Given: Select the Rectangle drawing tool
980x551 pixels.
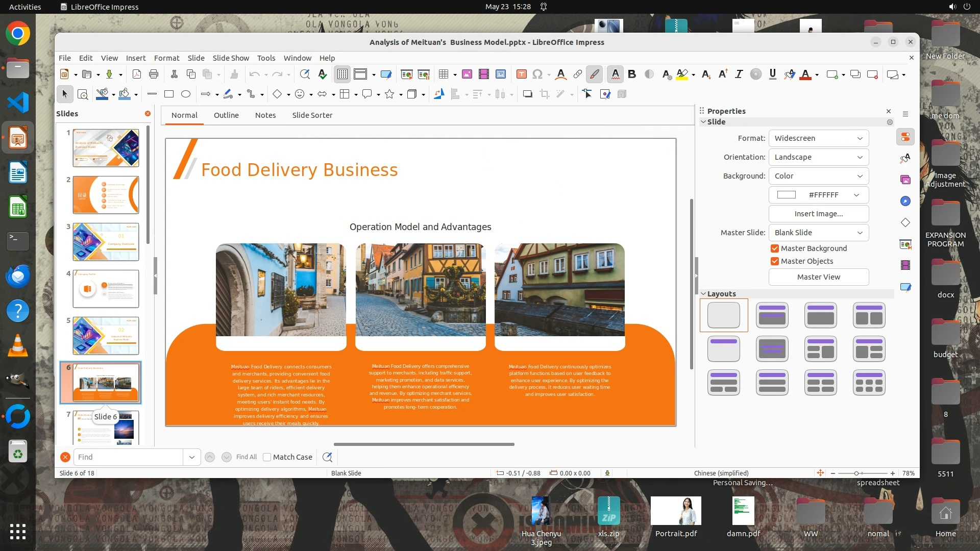Looking at the screenshot, I should pyautogui.click(x=169, y=94).
